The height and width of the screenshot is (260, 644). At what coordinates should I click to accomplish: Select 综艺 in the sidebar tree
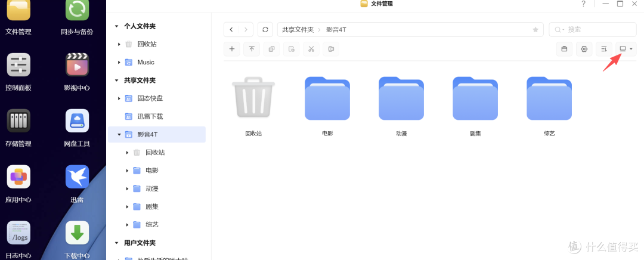[x=152, y=225]
